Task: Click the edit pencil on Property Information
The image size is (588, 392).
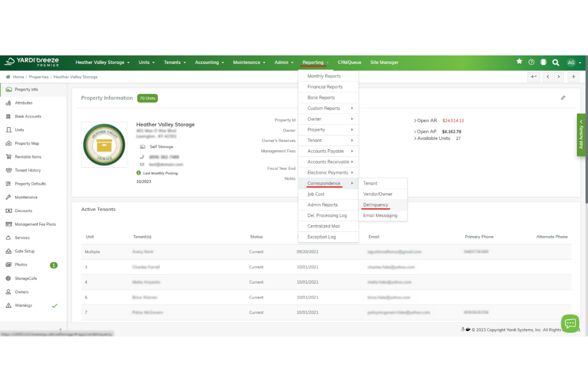Action: [563, 98]
